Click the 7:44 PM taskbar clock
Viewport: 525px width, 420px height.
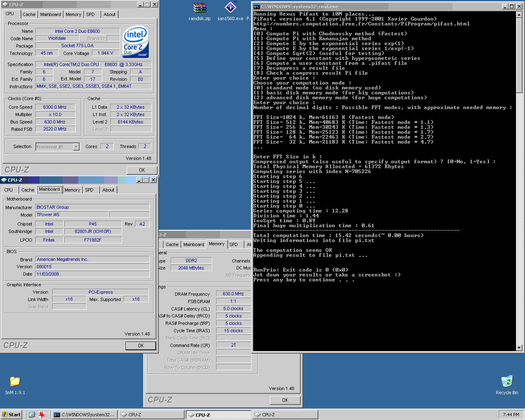point(511,415)
